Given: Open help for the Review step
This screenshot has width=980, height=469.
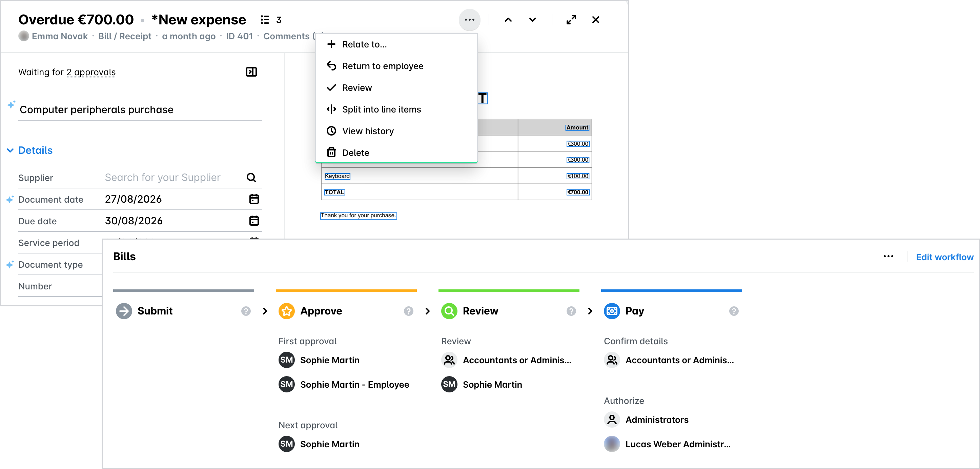Looking at the screenshot, I should tap(571, 311).
